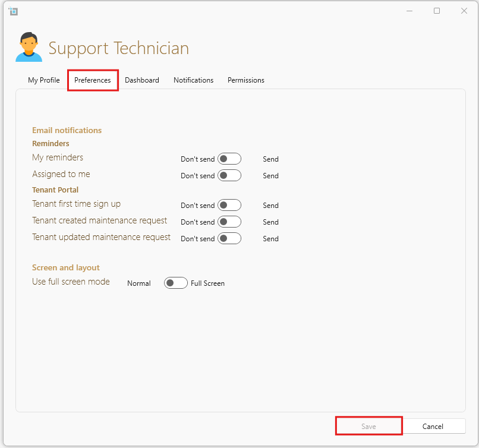Click the Tenant Portal subheading
Viewport: 479px width, 448px height.
(55, 190)
